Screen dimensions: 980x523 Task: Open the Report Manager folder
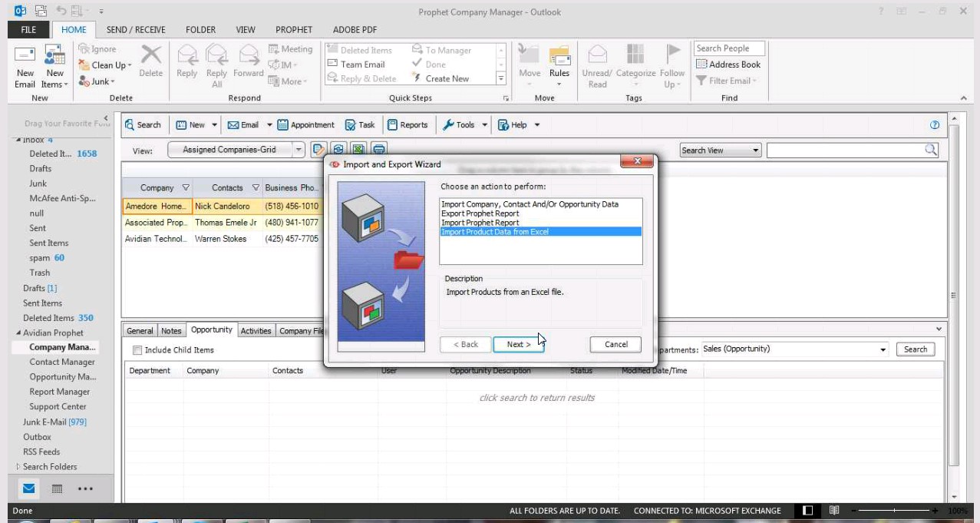60,392
